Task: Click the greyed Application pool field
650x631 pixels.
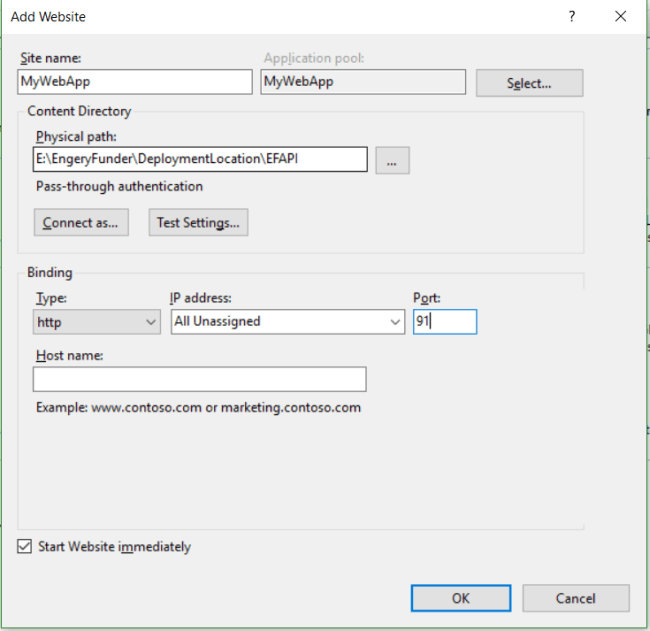Action: tap(363, 82)
